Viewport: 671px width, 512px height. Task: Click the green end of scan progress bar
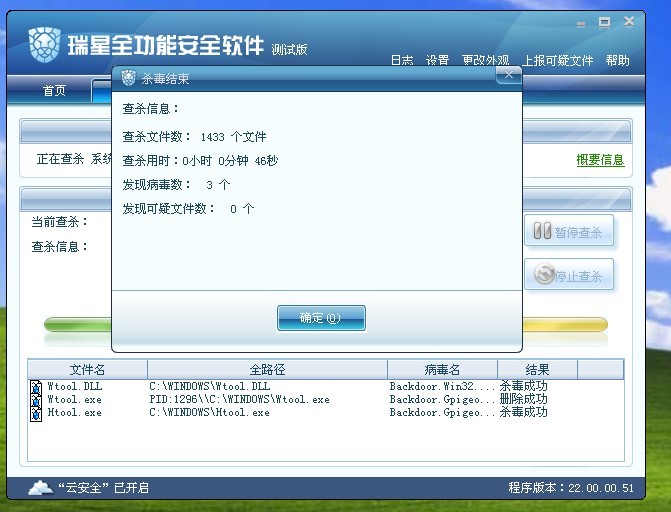point(78,324)
